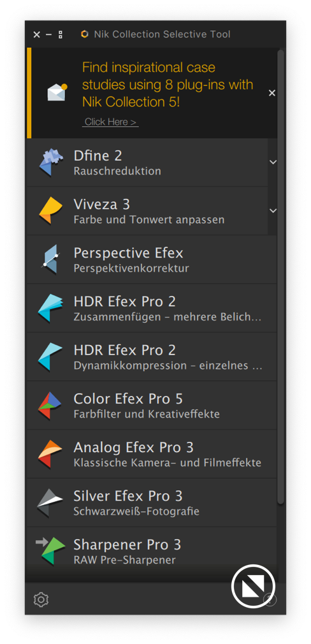This screenshot has height=644, width=311.
Task: Expand the Dfine 2 options chevron
Action: (x=273, y=162)
